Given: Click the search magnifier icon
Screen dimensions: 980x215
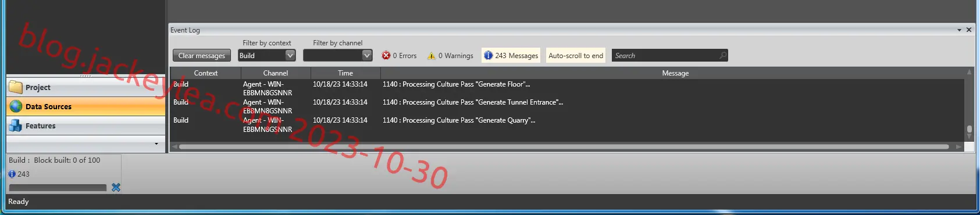Looking at the screenshot, I should point(722,55).
